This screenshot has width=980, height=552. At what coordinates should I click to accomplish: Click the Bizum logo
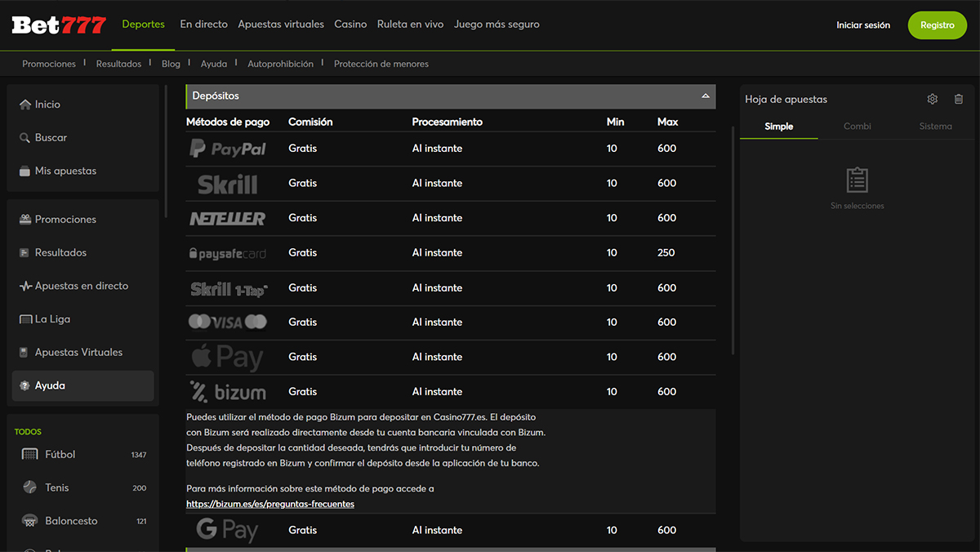pos(228,392)
